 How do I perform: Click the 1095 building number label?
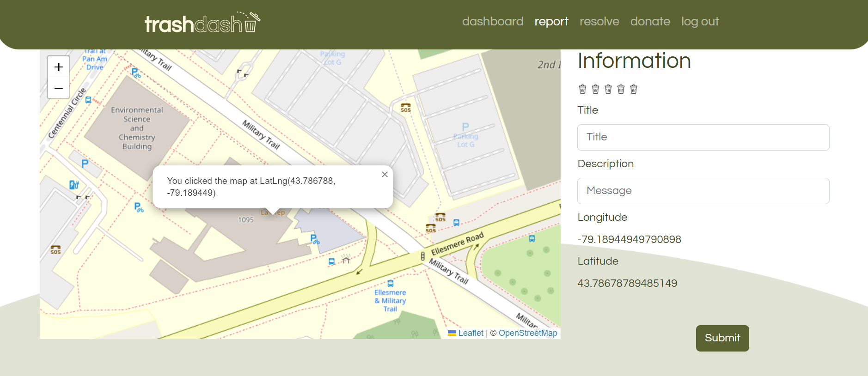[246, 220]
